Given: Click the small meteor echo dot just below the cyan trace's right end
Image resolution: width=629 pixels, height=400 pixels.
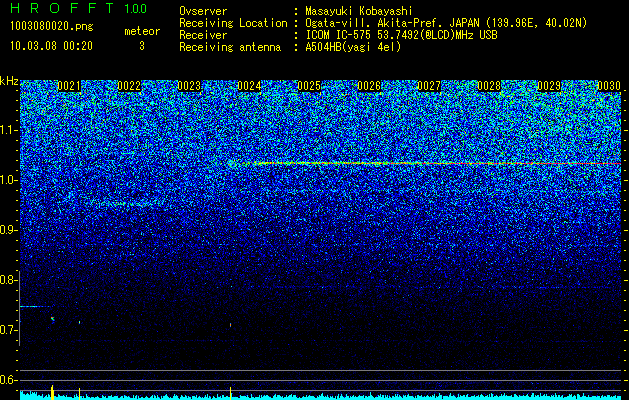Looking at the screenshot, I should point(53,319).
